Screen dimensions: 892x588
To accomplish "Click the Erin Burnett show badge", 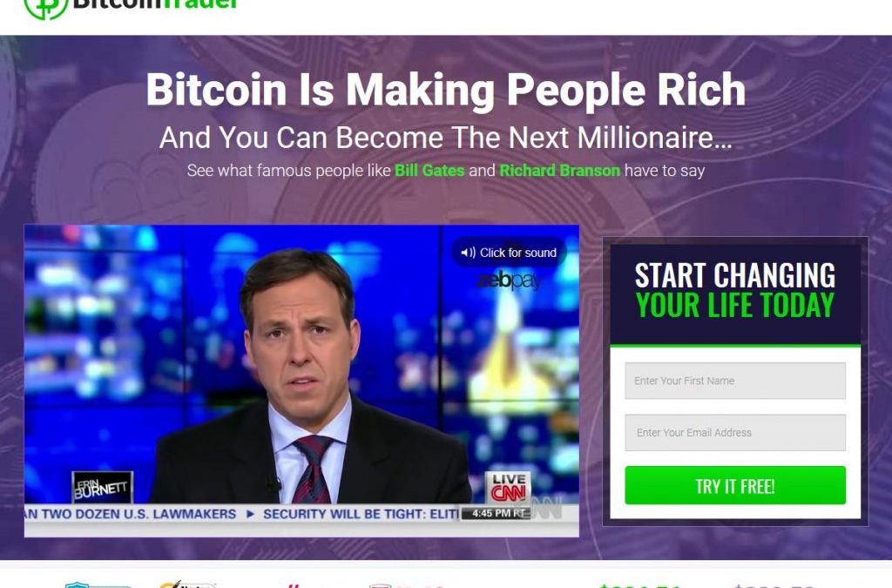I will click(102, 487).
